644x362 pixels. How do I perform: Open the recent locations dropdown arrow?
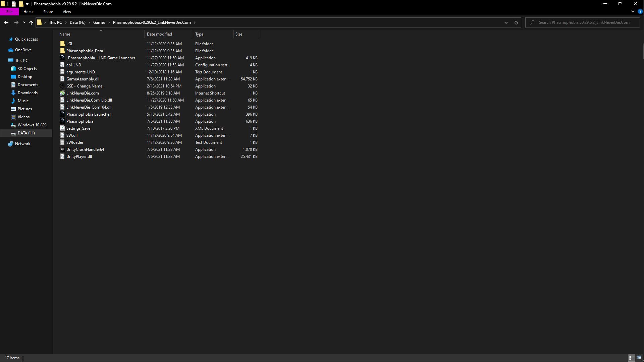pos(24,22)
